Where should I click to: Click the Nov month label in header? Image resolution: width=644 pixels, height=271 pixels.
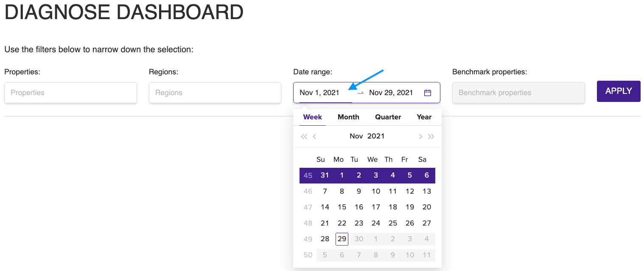[356, 136]
